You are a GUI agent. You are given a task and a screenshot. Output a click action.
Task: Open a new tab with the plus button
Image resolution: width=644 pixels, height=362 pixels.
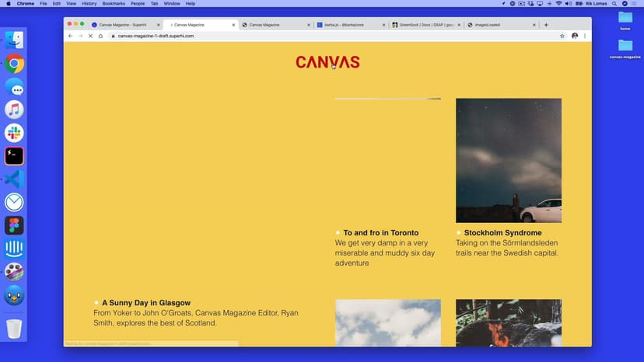[x=546, y=25]
